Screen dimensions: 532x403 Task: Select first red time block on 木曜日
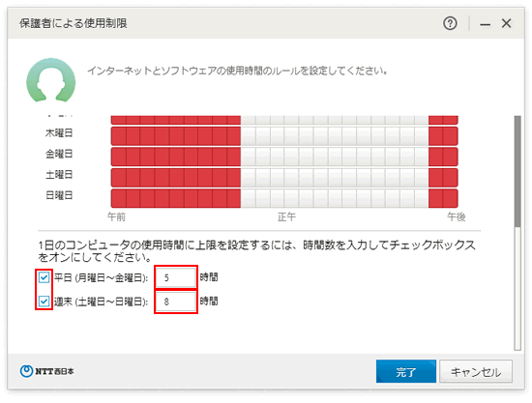[x=118, y=136]
